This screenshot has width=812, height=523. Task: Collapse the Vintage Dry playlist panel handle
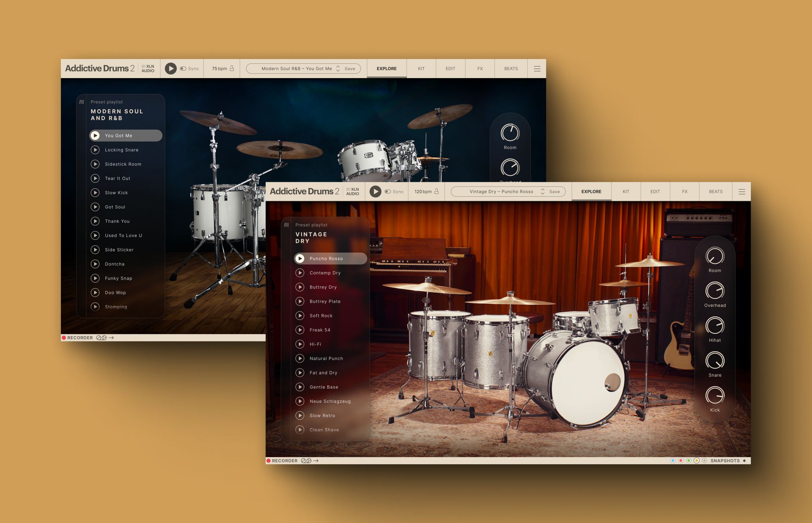pos(286,225)
